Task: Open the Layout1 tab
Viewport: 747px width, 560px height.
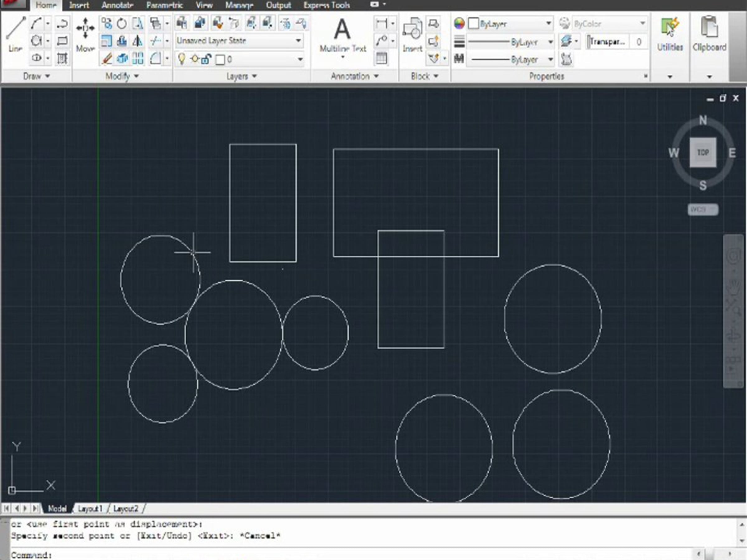Action: tap(90, 509)
